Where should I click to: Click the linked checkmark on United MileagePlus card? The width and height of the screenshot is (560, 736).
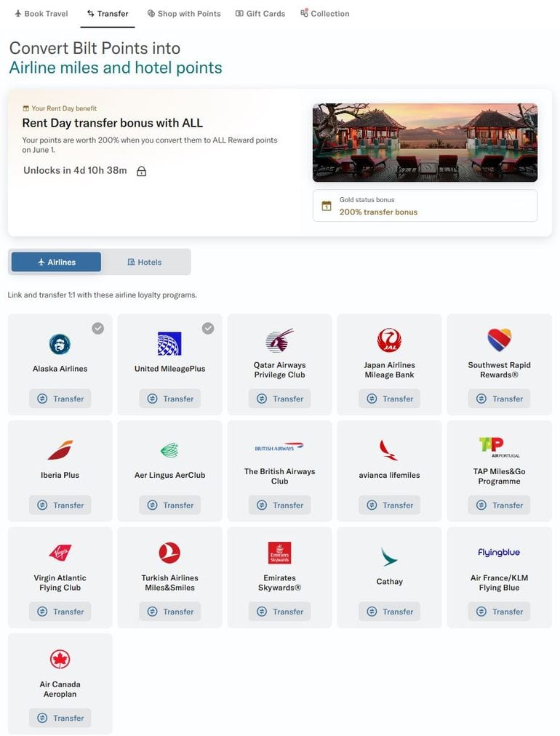(x=208, y=329)
